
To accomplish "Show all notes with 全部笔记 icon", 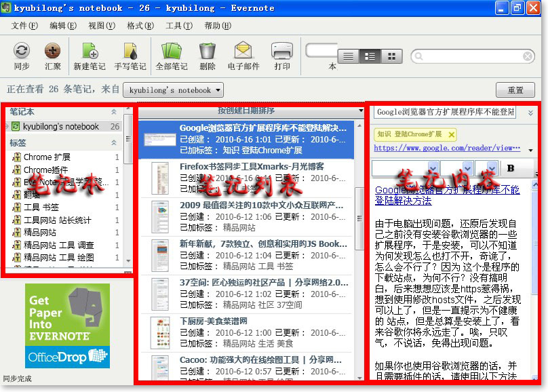I will (171, 51).
